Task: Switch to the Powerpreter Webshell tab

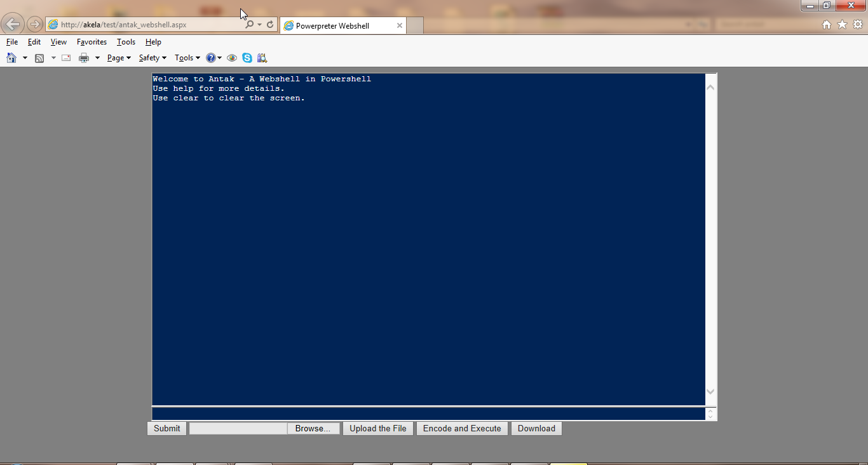Action: click(x=342, y=26)
